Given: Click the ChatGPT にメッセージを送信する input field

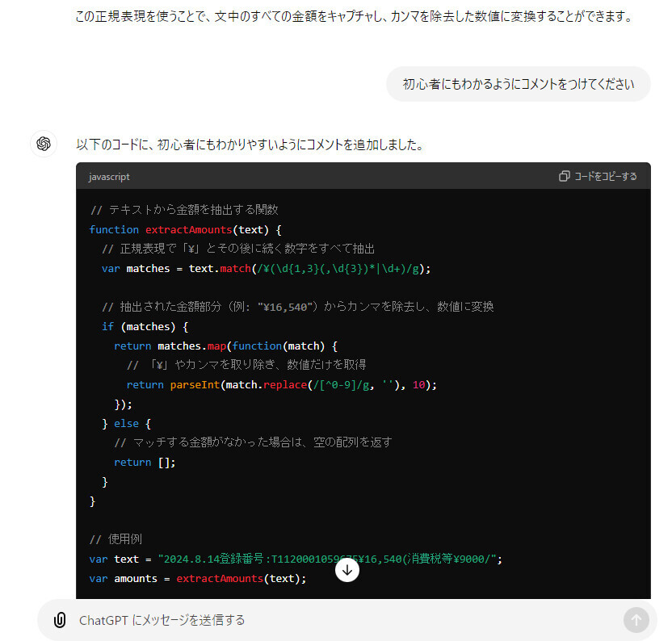Looking at the screenshot, I should [x=347, y=620].
